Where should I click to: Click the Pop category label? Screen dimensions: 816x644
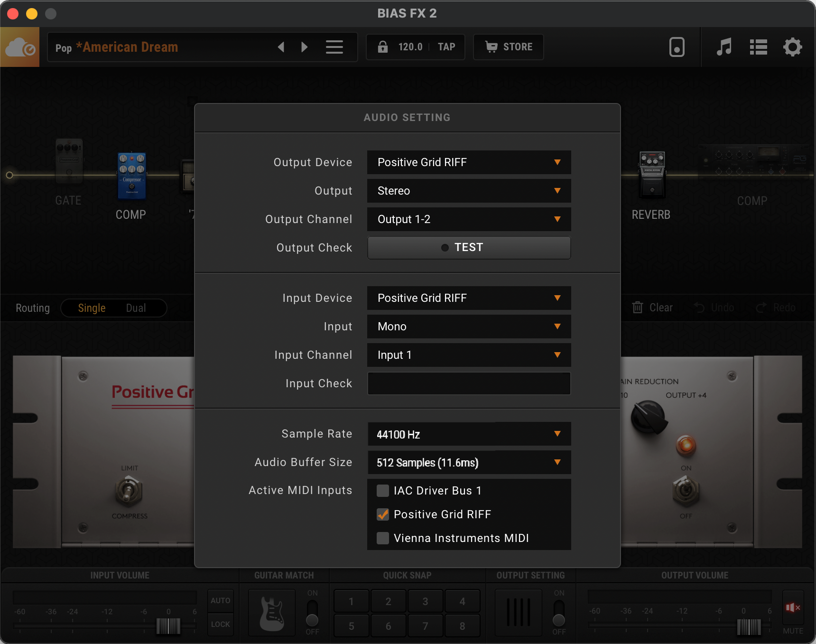pos(64,48)
